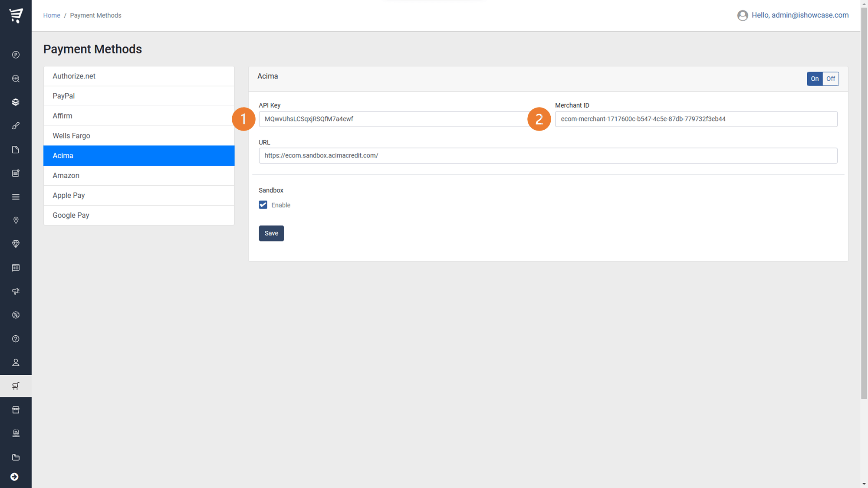Open the stacked layers icon in sidebar
The height and width of the screenshot is (488, 868).
click(x=16, y=102)
